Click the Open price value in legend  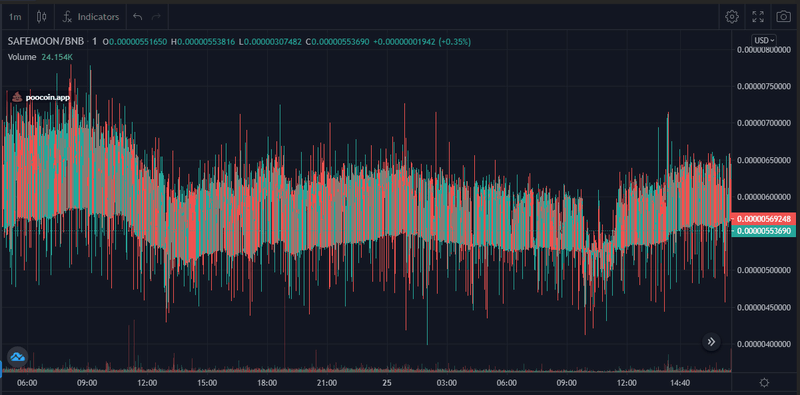[x=138, y=42]
